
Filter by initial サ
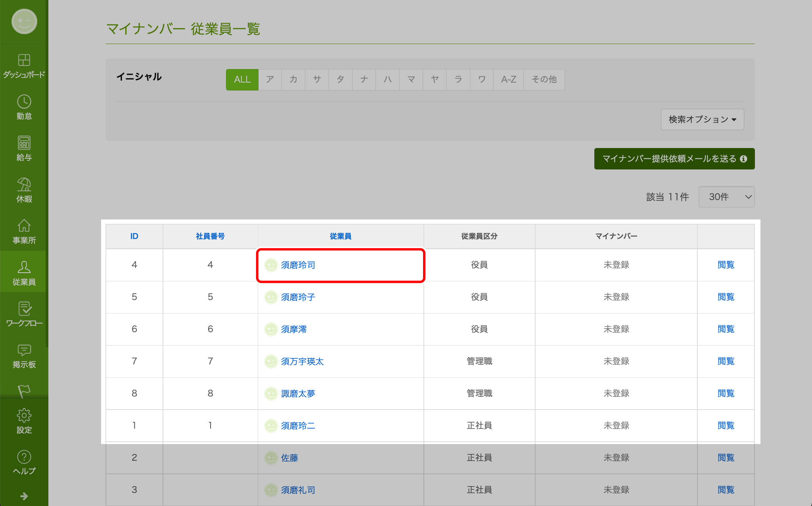316,79
